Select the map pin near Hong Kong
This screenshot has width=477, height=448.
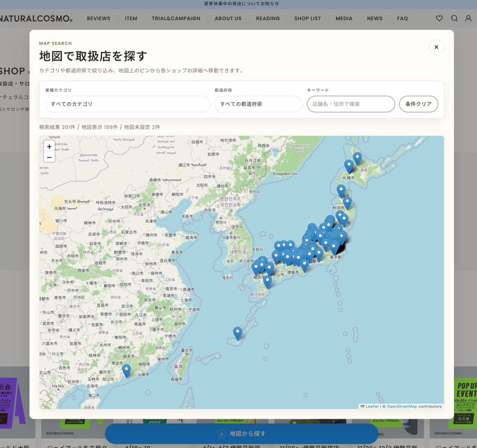126,371
